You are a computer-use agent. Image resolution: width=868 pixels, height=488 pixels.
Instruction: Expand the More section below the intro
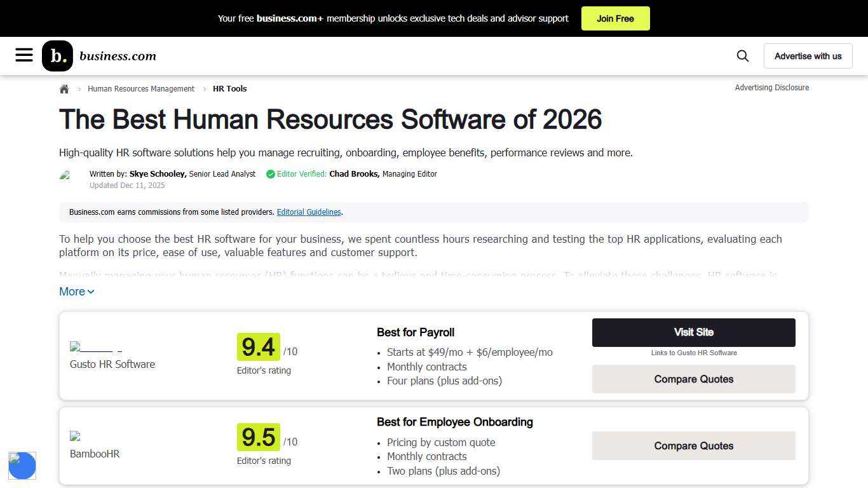tap(72, 292)
